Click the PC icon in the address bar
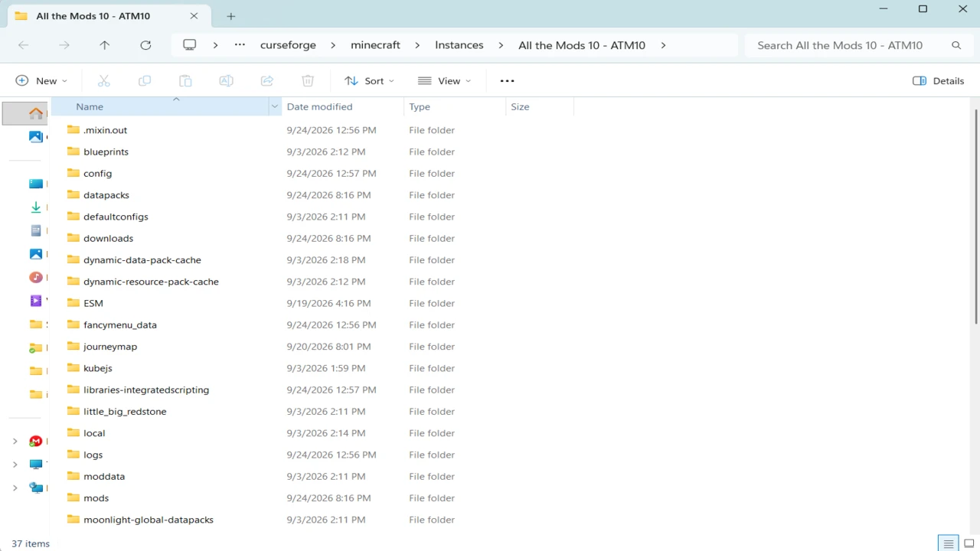The width and height of the screenshot is (980, 551). point(190,45)
